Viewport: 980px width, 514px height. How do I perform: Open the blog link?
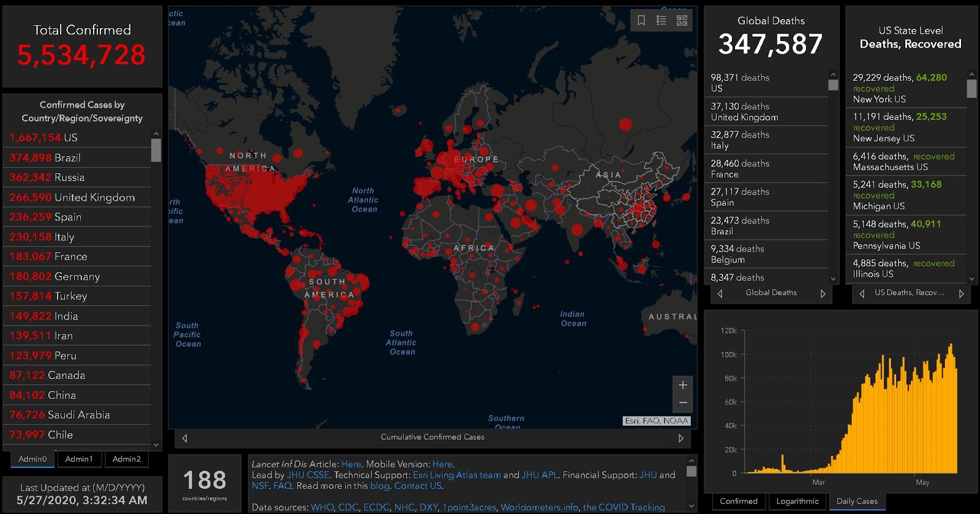pyautogui.click(x=380, y=486)
